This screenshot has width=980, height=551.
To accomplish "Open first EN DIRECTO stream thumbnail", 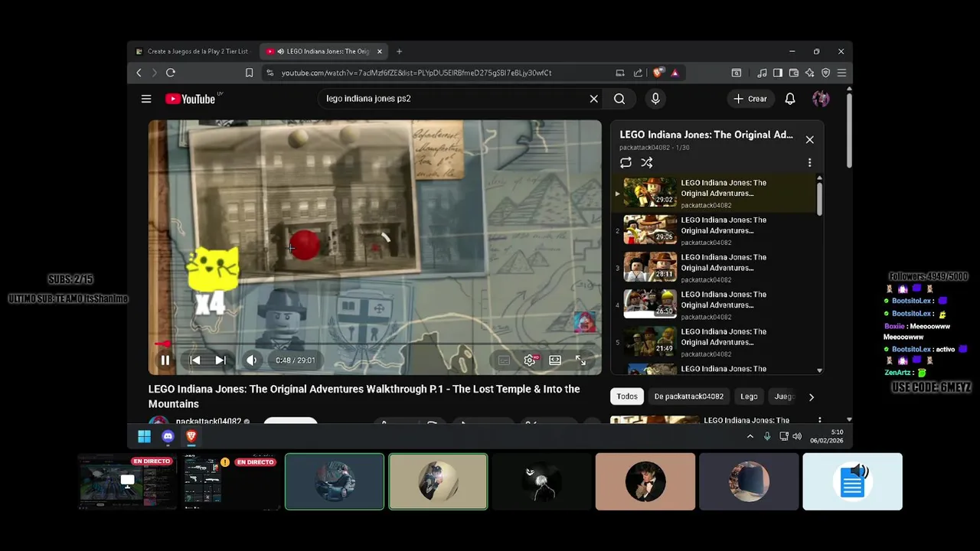I will (127, 481).
